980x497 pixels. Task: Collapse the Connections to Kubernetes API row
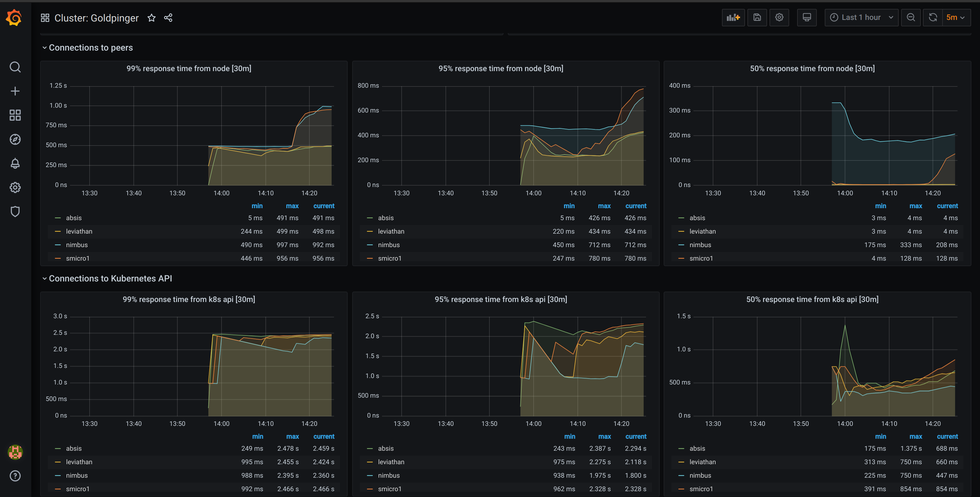110,278
